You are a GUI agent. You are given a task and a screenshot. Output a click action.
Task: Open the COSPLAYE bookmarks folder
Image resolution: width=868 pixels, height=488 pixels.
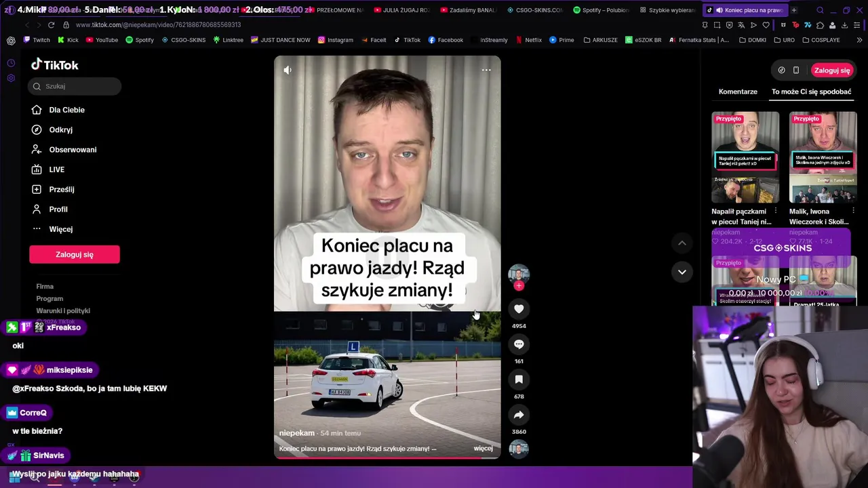pyautogui.click(x=821, y=40)
